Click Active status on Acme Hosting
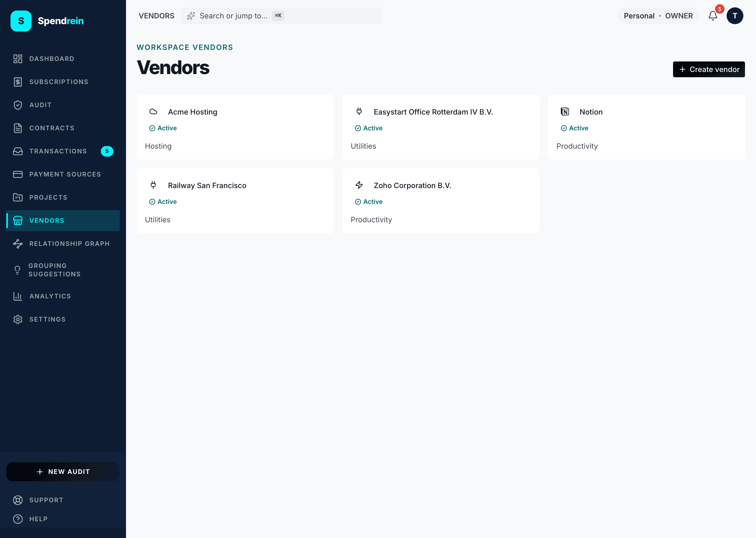 (163, 128)
